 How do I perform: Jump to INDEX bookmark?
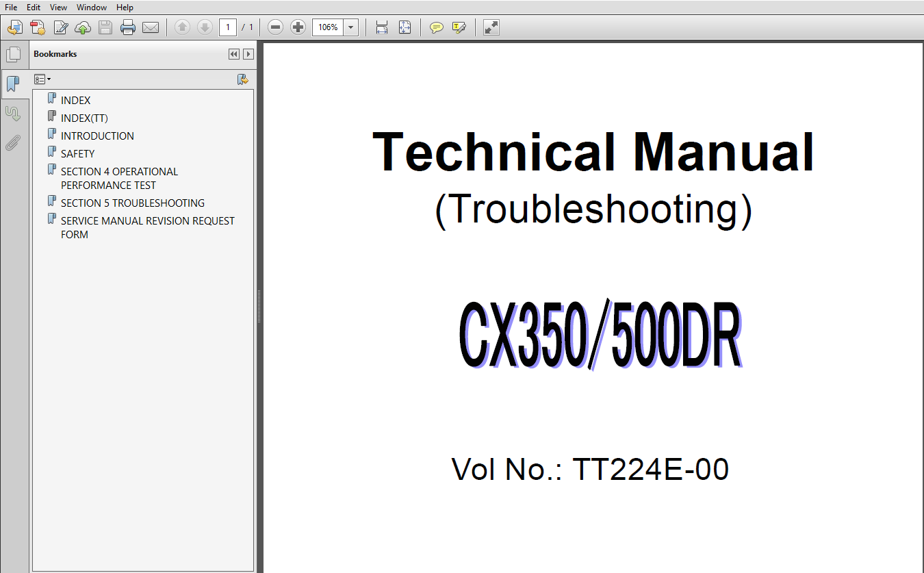click(x=75, y=100)
